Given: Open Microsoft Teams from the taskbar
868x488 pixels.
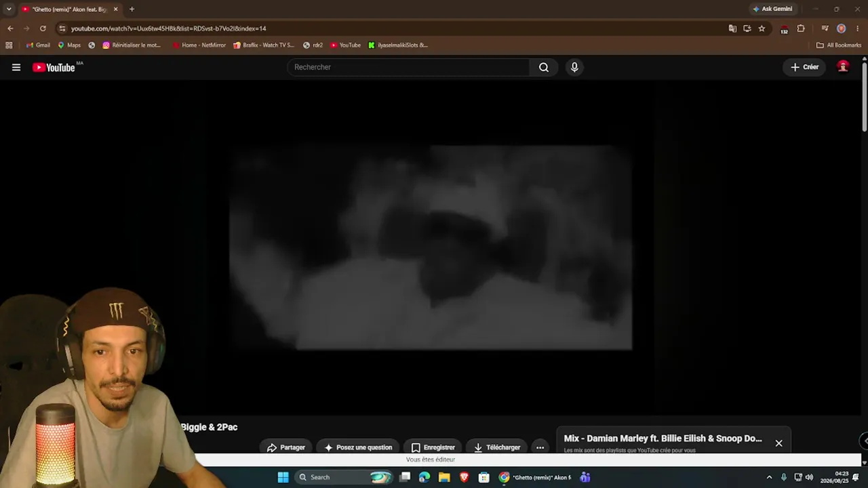Looking at the screenshot, I should coord(585,477).
